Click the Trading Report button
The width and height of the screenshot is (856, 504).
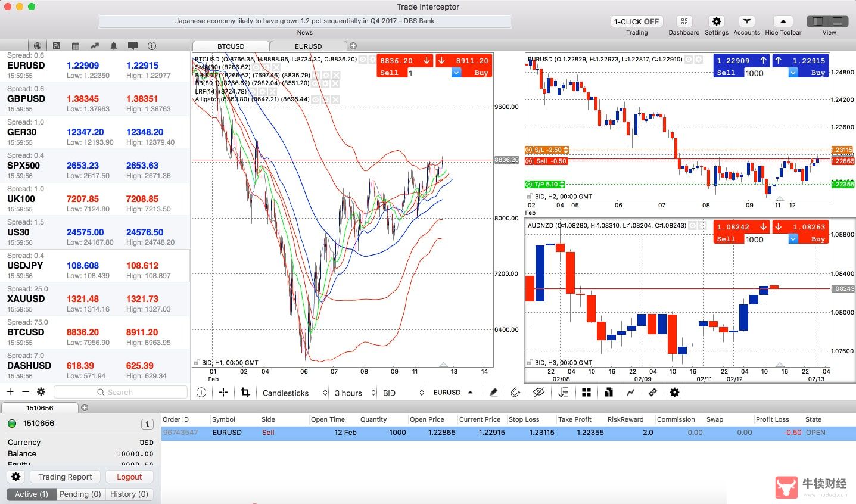click(65, 477)
